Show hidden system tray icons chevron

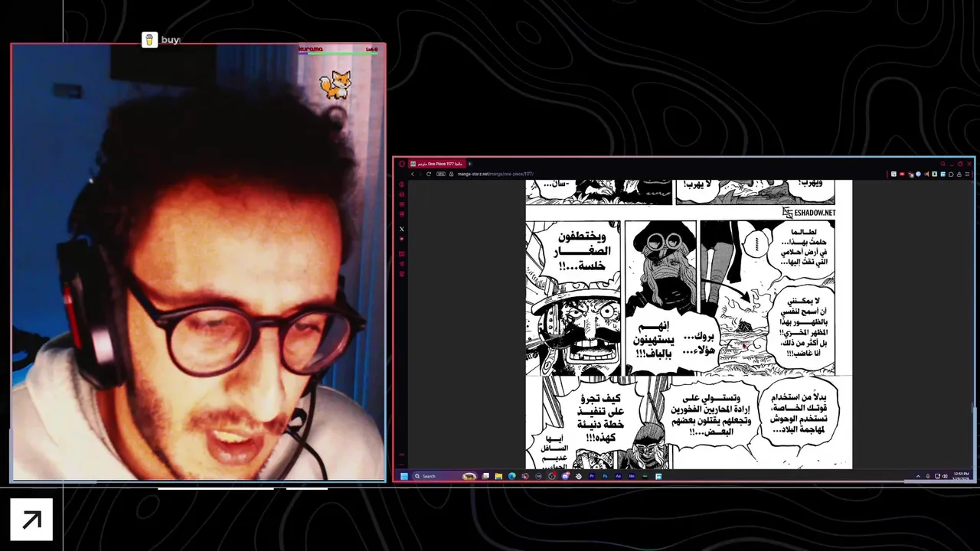pyautogui.click(x=918, y=476)
